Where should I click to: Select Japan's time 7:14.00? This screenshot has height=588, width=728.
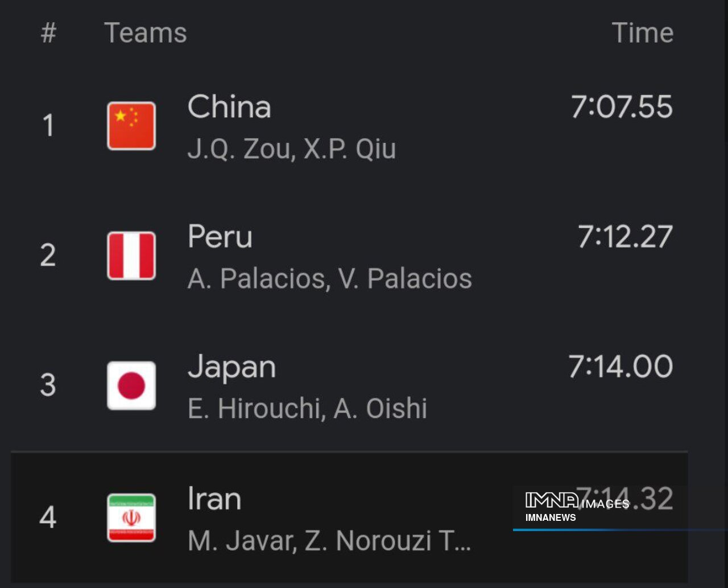click(621, 367)
